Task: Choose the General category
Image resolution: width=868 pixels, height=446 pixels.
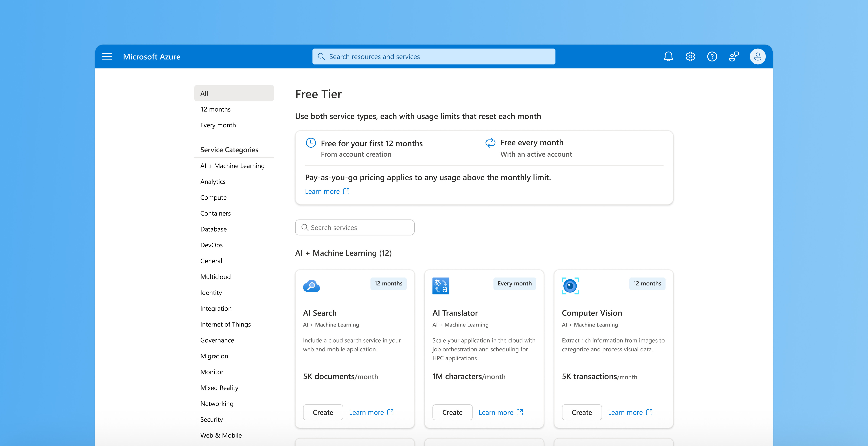Action: 234,261
